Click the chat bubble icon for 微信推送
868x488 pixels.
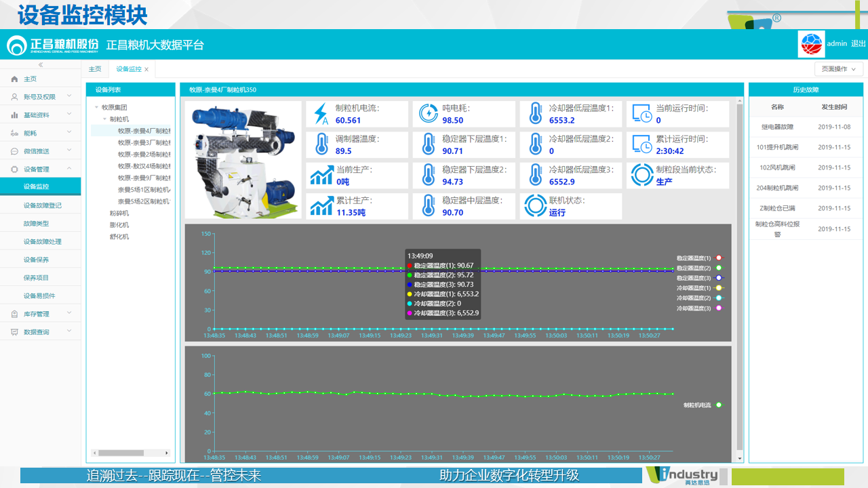pos(14,151)
